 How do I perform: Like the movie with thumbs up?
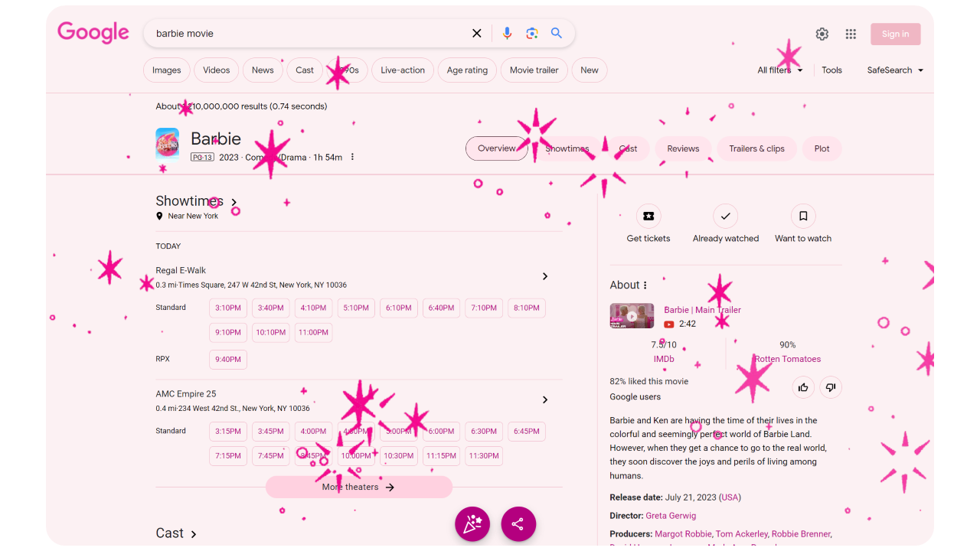pyautogui.click(x=803, y=387)
